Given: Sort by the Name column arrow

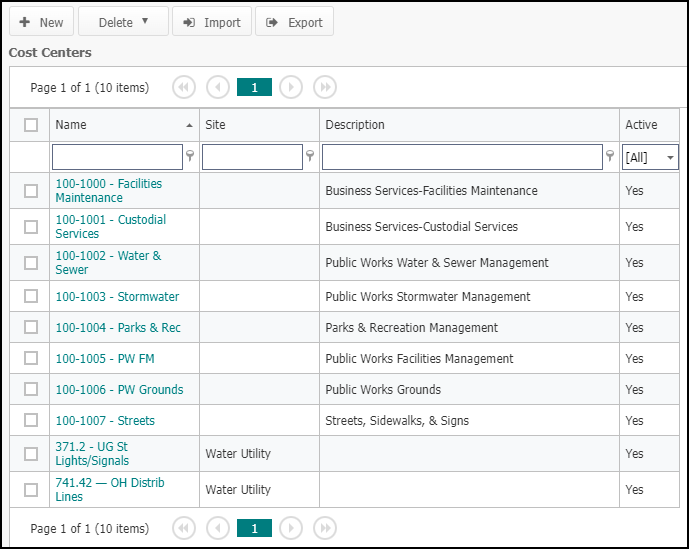Looking at the screenshot, I should point(189,125).
